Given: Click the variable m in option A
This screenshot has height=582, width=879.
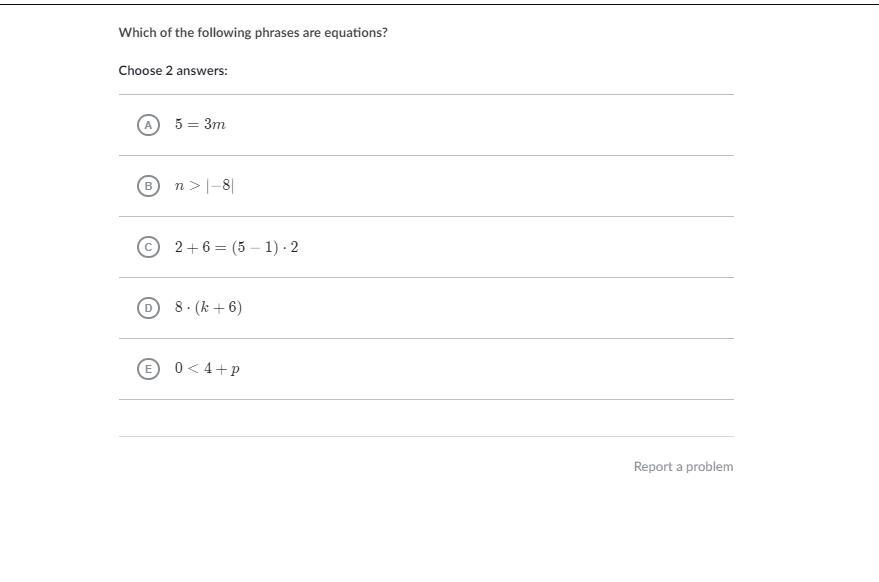Looking at the screenshot, I should (219, 125).
